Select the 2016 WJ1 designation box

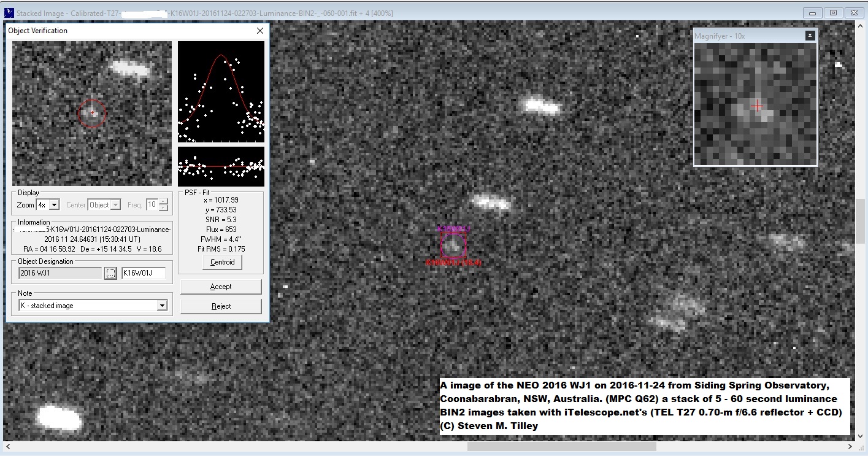58,272
